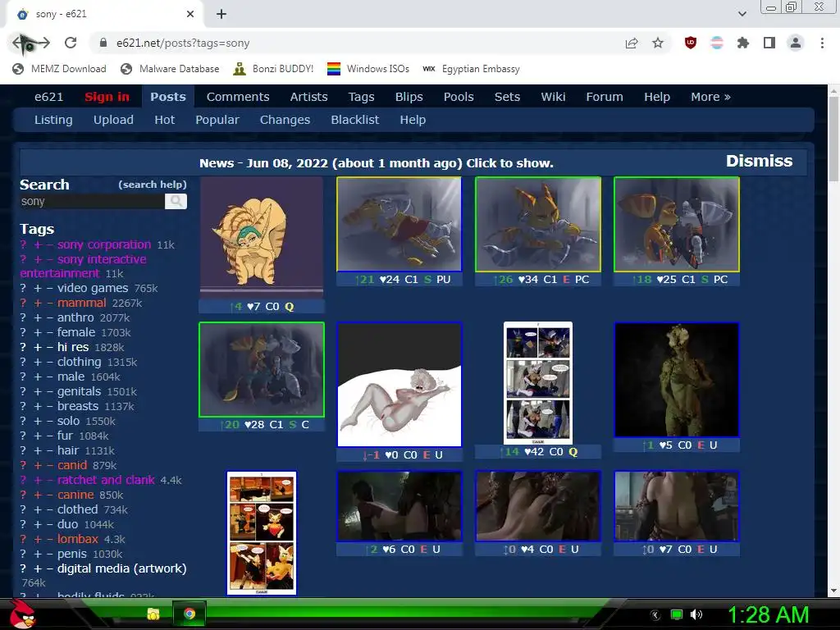Focus the tag search field containing 'sony'
Screen dimensions: 840x630
click(92, 202)
